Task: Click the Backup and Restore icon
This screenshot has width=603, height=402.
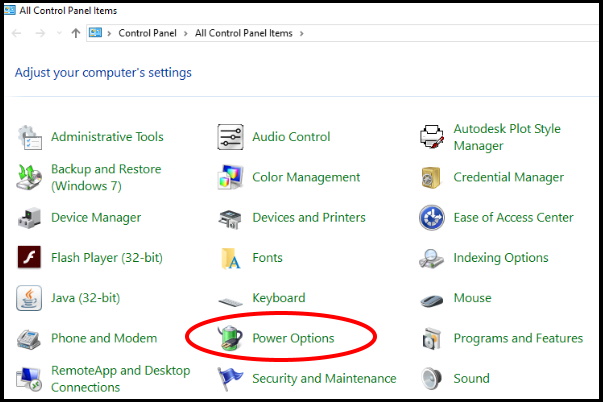Action: [x=29, y=177]
